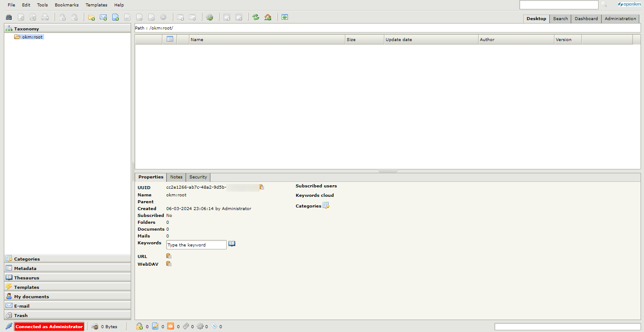The height and width of the screenshot is (332, 644).
Task: Open thesaurus book icon beside keyword field
Action: point(232,244)
